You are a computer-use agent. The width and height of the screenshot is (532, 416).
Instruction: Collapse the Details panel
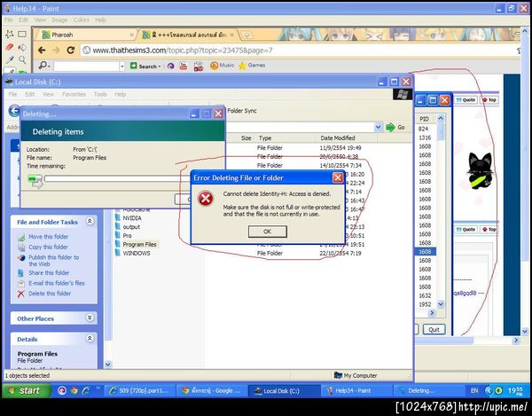[90, 338]
